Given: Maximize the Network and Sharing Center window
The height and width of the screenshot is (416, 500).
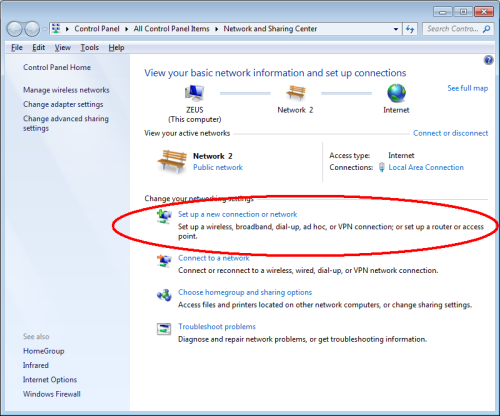Looking at the screenshot, I should pyautogui.click(x=463, y=12).
